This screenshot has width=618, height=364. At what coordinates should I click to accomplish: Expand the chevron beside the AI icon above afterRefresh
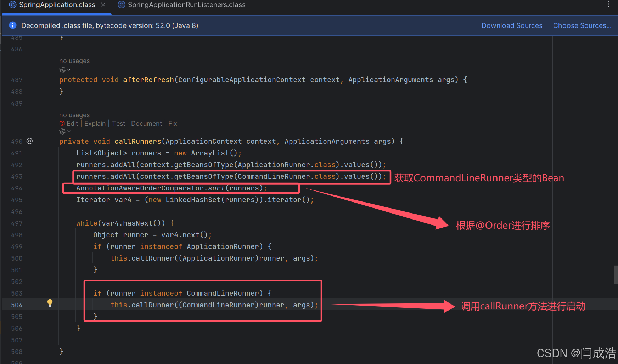(x=69, y=69)
